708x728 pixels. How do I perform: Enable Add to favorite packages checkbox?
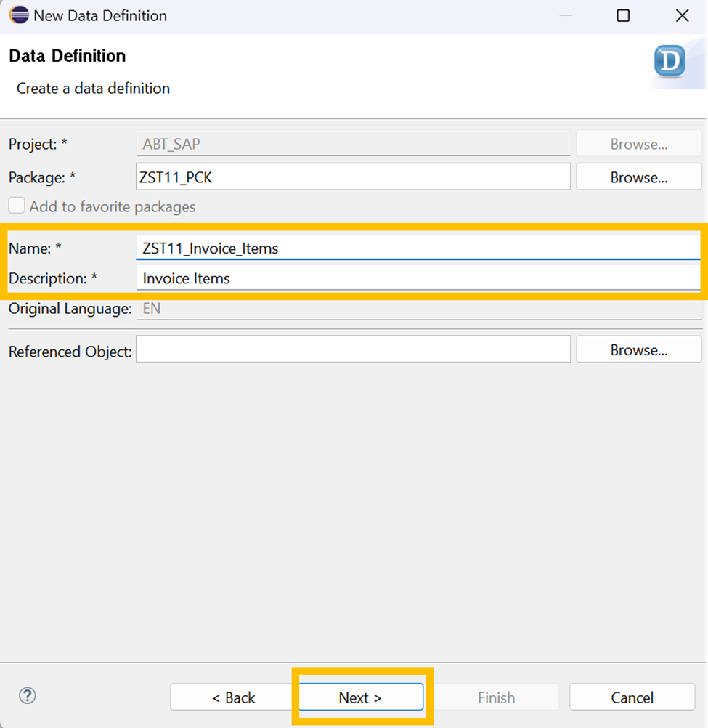click(x=17, y=205)
